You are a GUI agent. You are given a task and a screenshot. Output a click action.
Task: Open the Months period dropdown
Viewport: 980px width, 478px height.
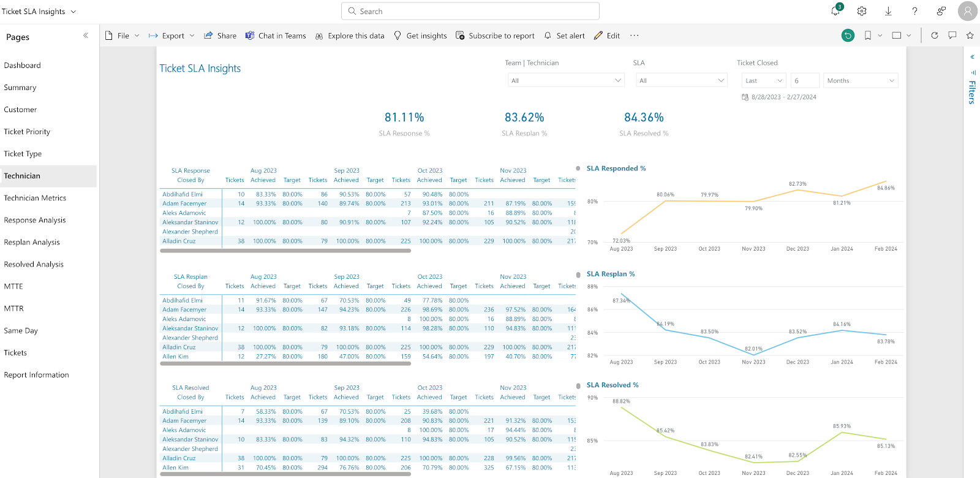click(861, 80)
